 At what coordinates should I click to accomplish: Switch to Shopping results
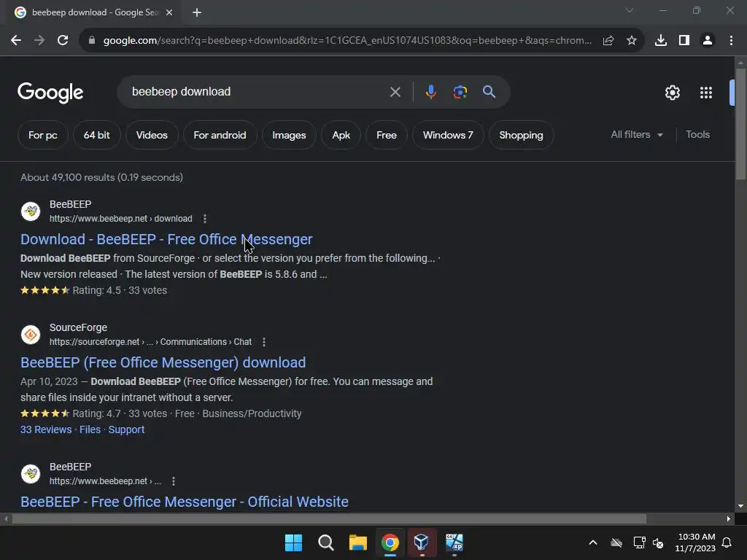click(x=521, y=135)
